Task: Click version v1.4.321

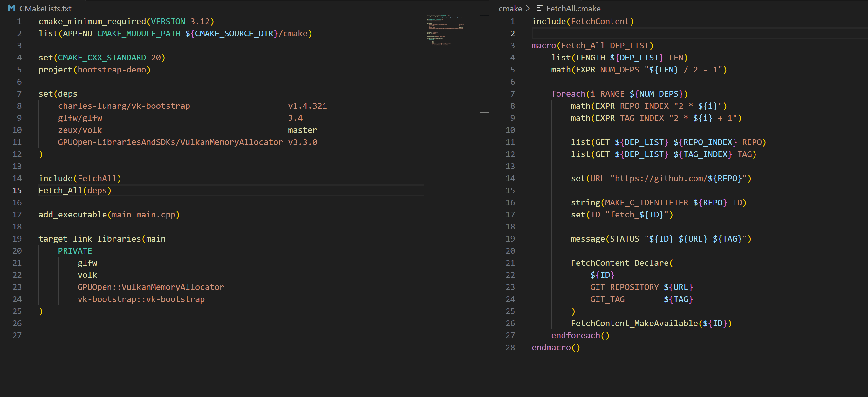Action: point(307,106)
